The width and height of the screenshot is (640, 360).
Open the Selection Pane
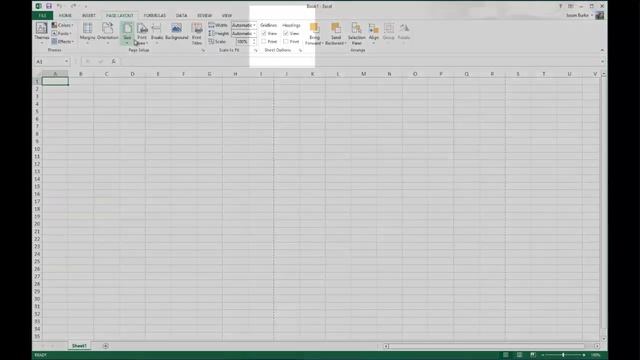point(356,33)
